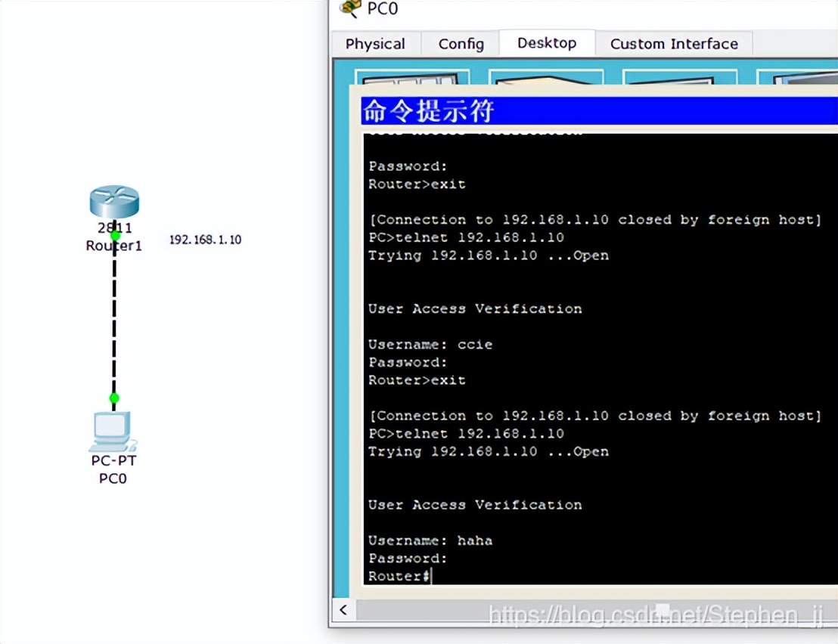Viewport: 838px width, 644px height.
Task: Click the 'Username: ccie' line
Action: (430, 345)
